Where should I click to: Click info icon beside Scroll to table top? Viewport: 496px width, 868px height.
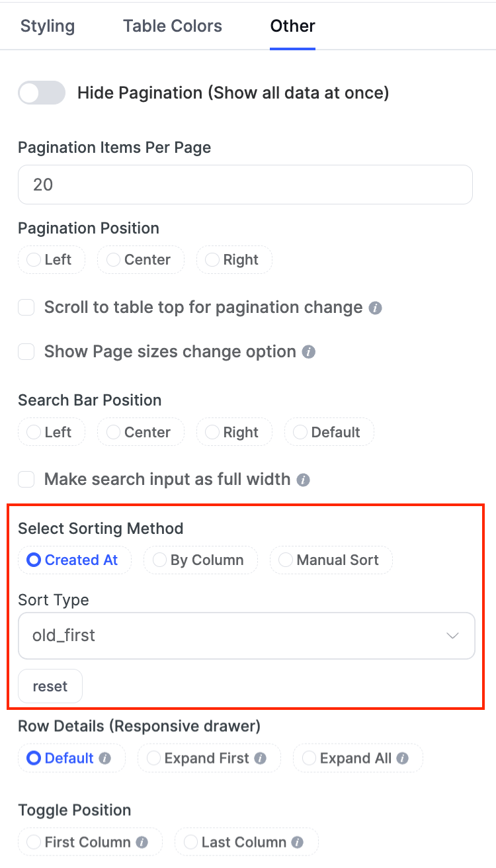376,308
